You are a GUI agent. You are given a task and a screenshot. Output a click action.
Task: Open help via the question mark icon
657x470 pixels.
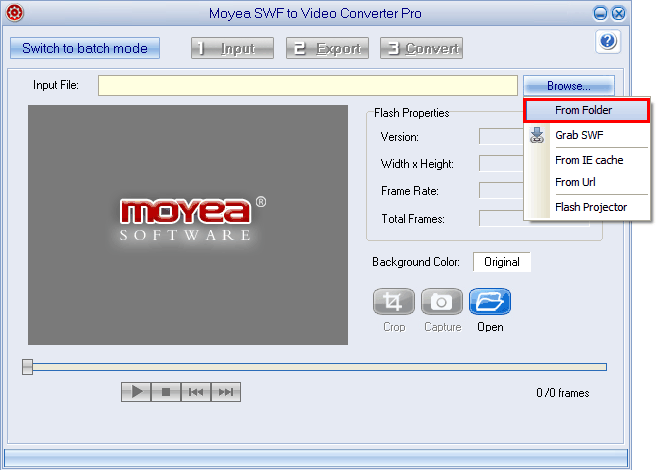coord(608,41)
